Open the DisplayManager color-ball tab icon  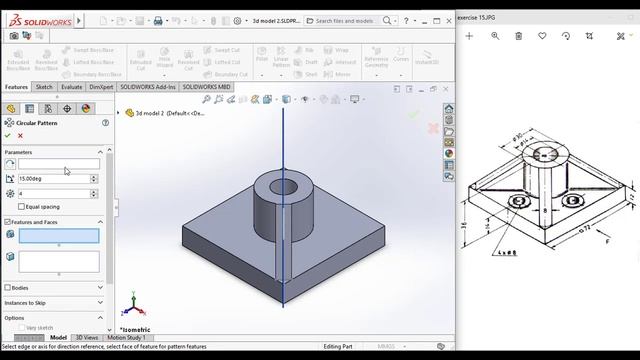[86, 109]
